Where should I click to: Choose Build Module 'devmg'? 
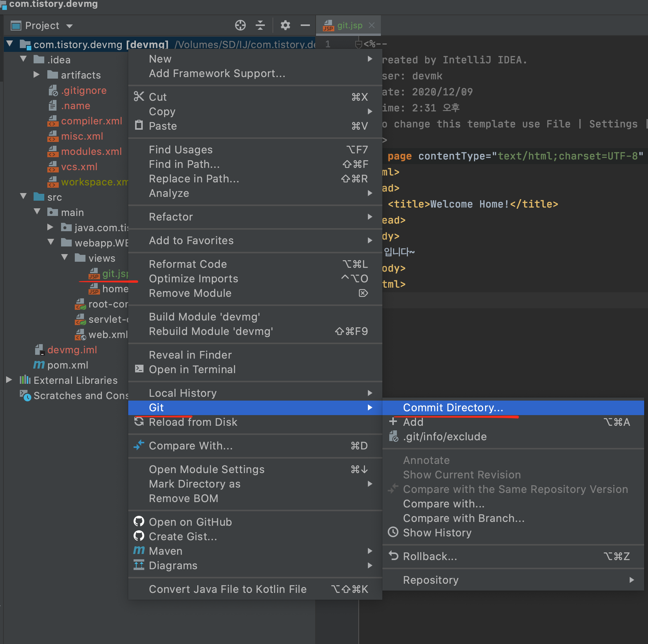pos(255,317)
